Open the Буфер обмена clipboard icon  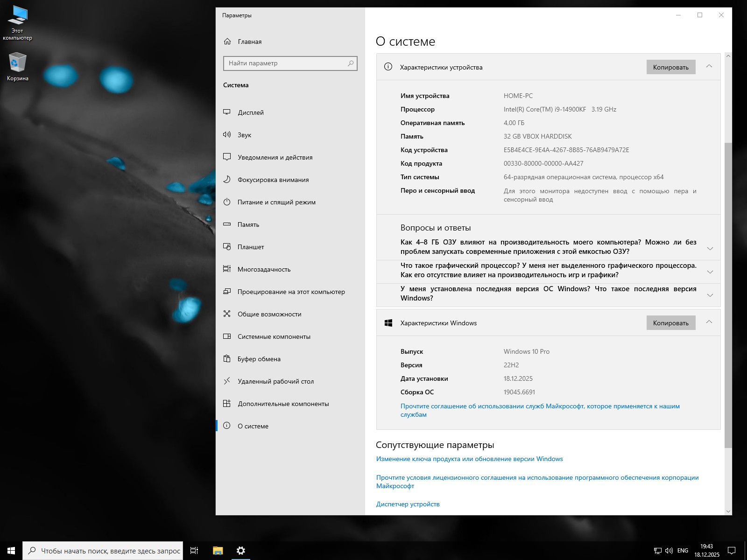click(227, 359)
